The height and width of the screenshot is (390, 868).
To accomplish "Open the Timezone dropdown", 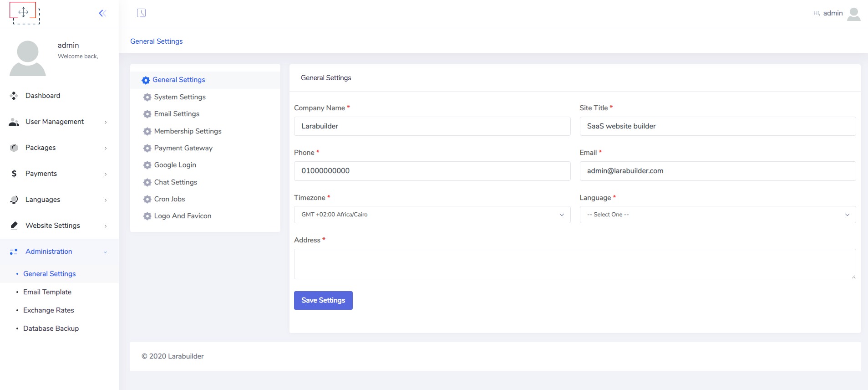I will point(431,215).
